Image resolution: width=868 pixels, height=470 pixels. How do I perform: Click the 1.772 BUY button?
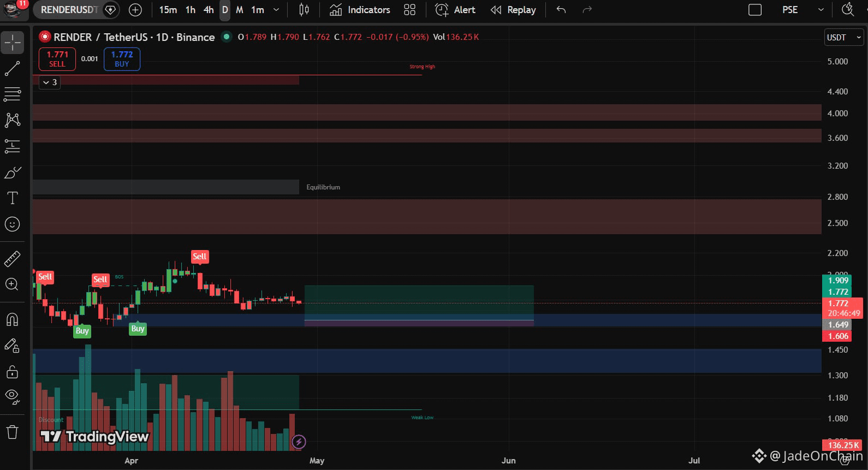coord(122,59)
